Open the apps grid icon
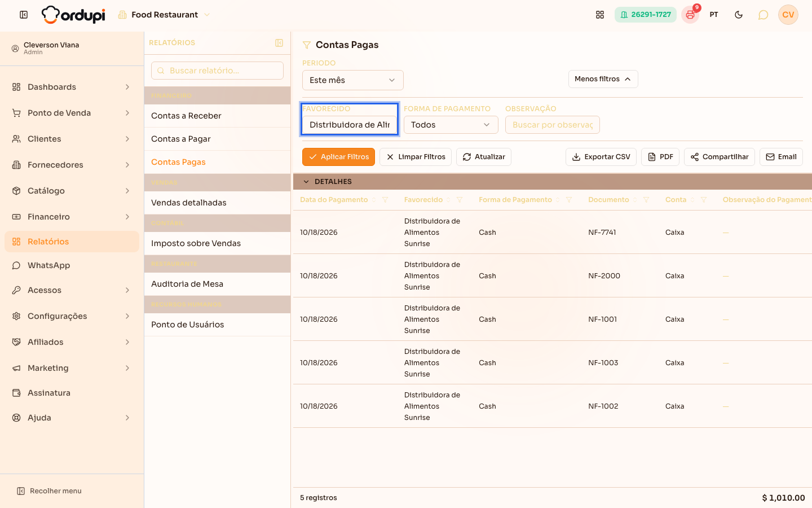 600,15
